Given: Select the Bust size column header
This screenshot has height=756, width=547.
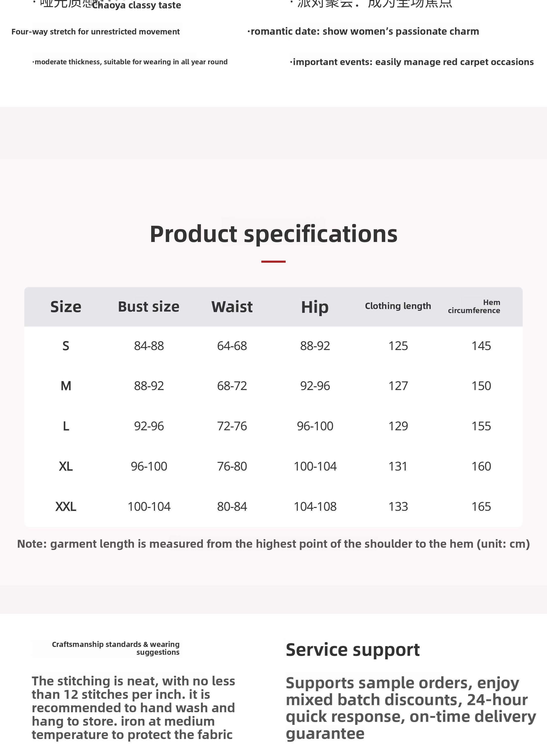Looking at the screenshot, I should [x=149, y=307].
